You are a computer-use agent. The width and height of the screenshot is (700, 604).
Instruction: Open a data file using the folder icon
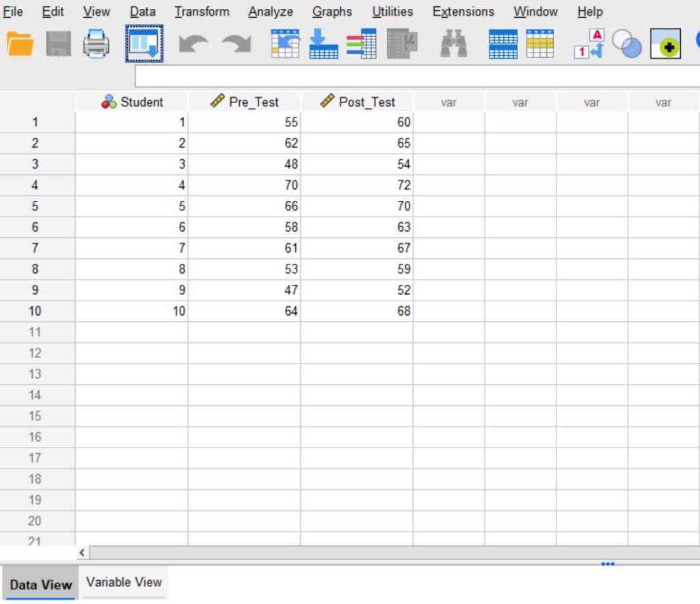point(19,44)
